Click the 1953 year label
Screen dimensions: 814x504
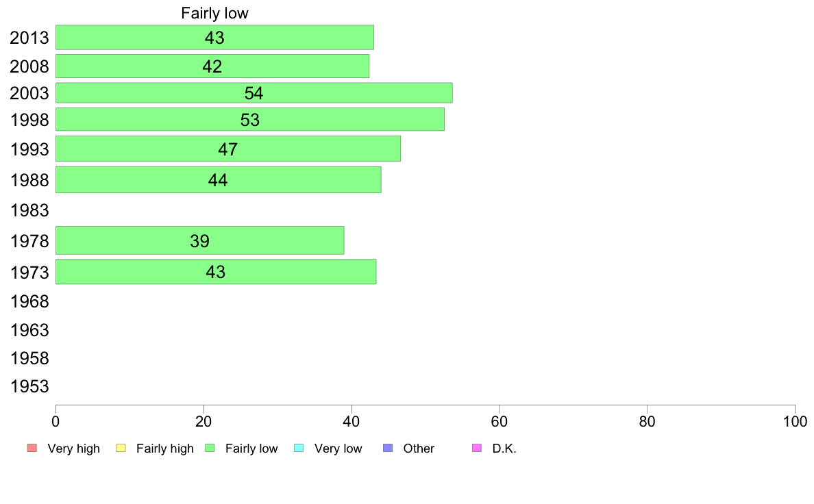tap(29, 386)
